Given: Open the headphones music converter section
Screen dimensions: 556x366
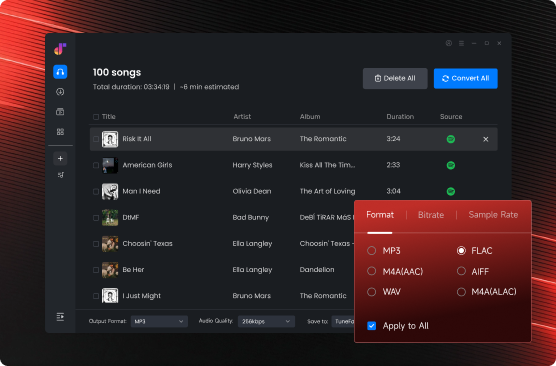Looking at the screenshot, I should [x=60, y=72].
